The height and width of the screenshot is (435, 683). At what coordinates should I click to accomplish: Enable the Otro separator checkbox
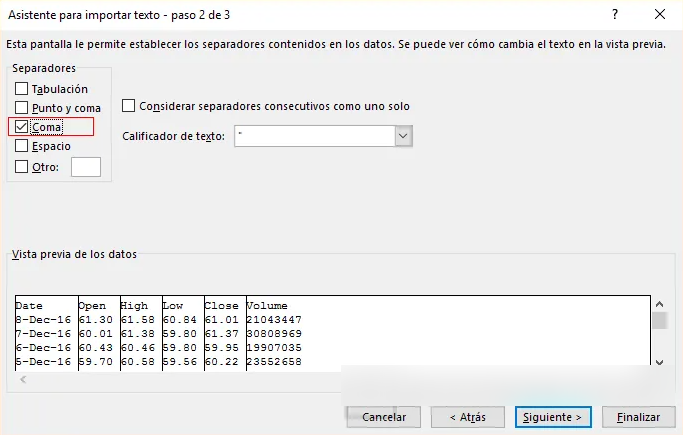(22, 167)
